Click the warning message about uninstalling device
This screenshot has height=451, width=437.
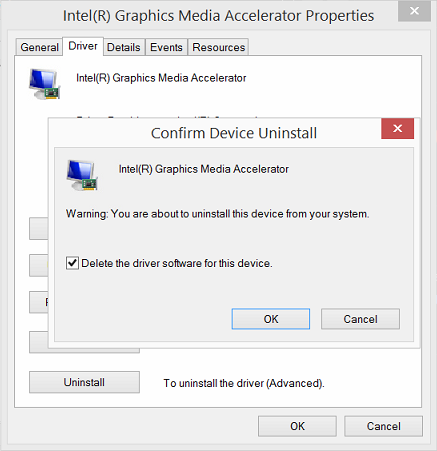(217, 213)
